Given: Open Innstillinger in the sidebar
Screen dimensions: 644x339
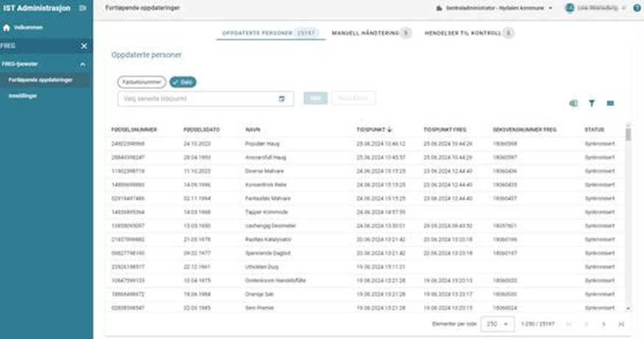Looking at the screenshot, I should click(x=23, y=96).
